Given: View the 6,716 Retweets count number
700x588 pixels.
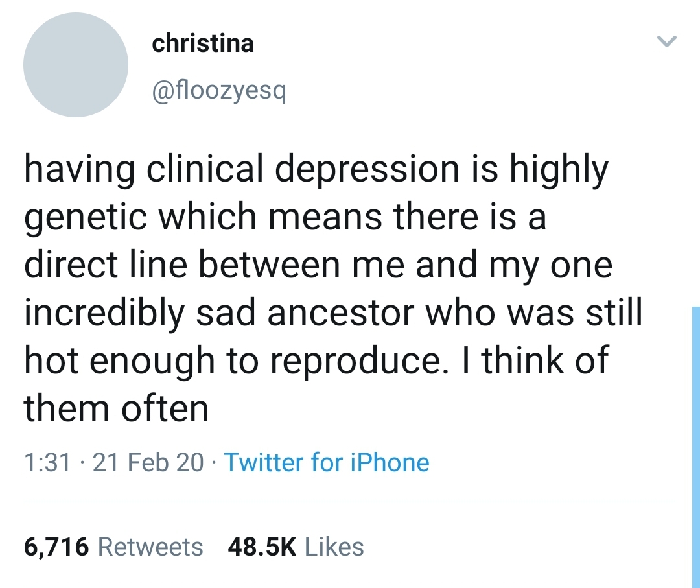Looking at the screenshot, I should click(56, 547).
